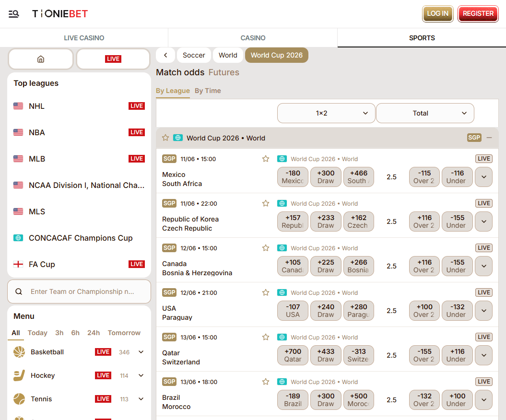Favorite the Canada vs Bosnia match
The height and width of the screenshot is (420, 506).
266,248
